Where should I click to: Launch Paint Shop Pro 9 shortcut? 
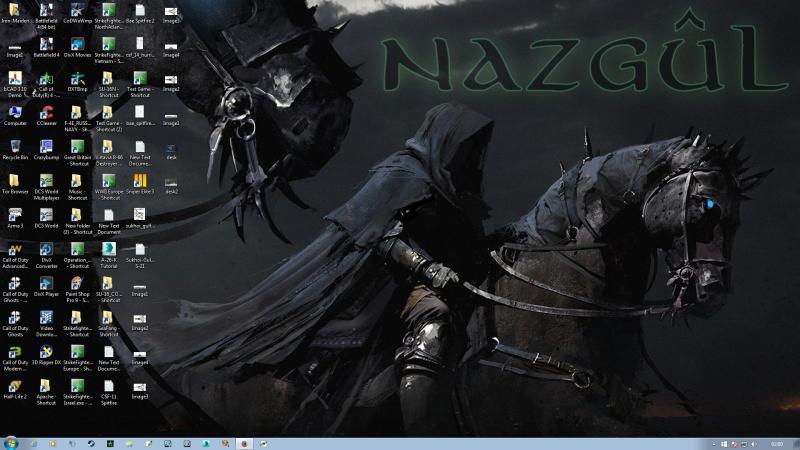pos(78,289)
